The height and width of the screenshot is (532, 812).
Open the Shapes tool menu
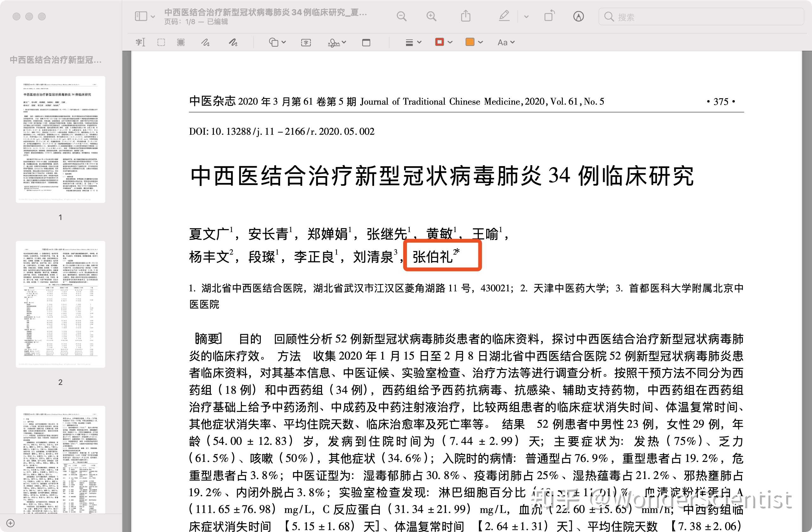pyautogui.click(x=277, y=42)
